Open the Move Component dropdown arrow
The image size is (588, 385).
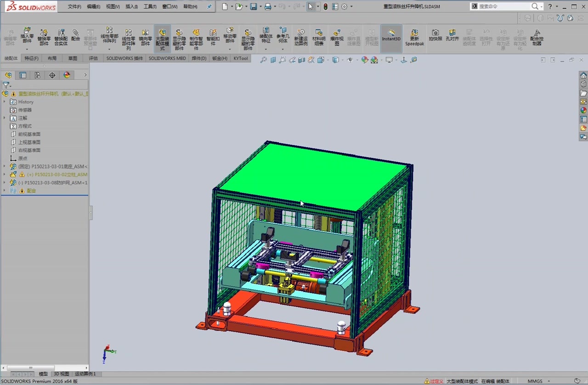(230, 49)
